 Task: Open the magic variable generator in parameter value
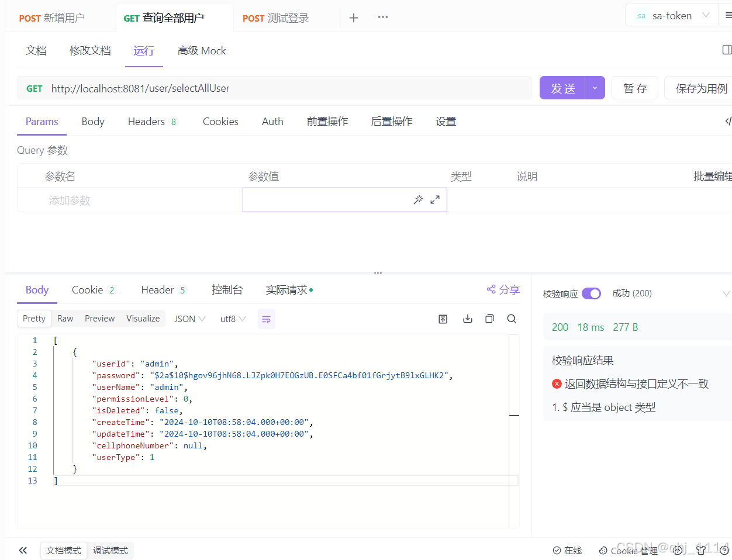[x=418, y=199]
